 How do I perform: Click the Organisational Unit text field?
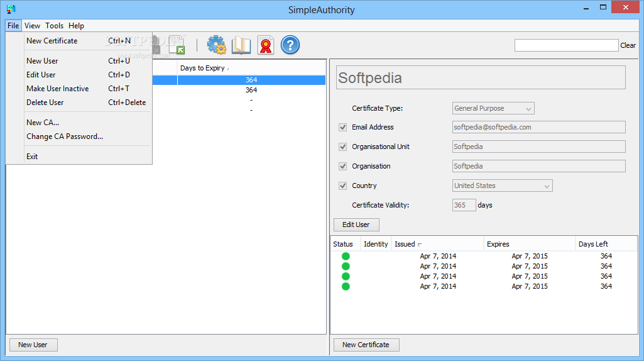[x=539, y=147]
